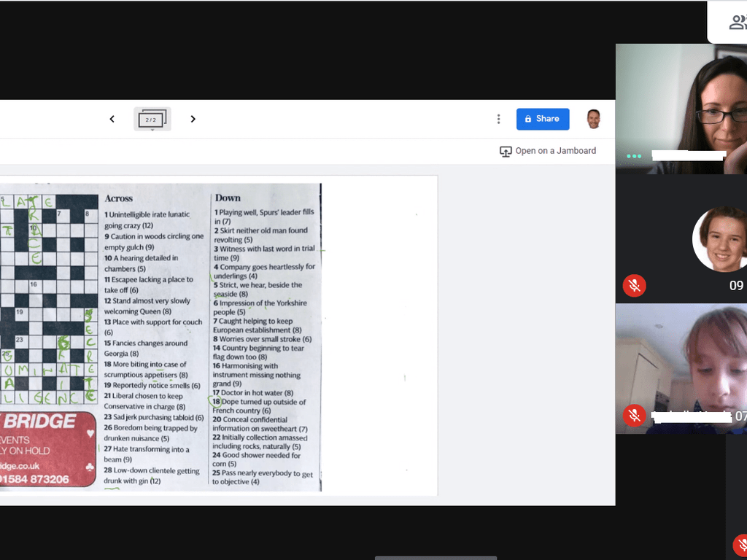The height and width of the screenshot is (560, 747).
Task: Click the lock icon inside Share button
Action: [x=528, y=119]
